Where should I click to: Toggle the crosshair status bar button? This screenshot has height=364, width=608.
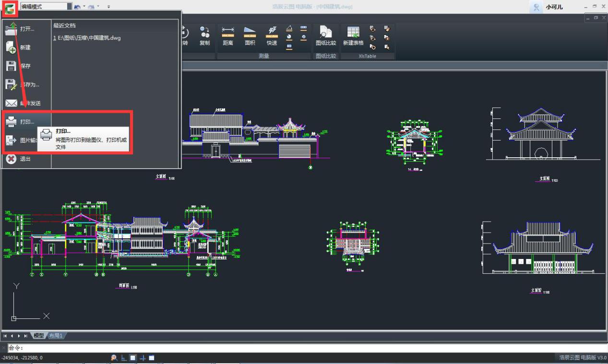[143, 358]
